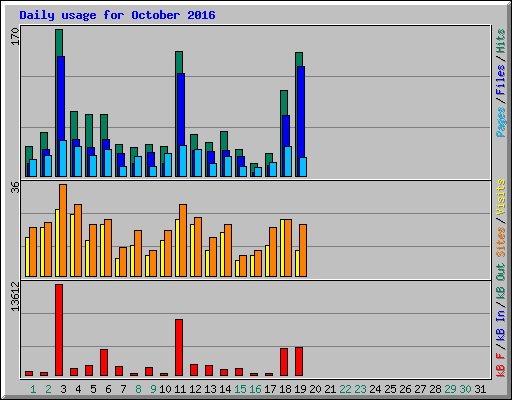Click day 19 on the x-axis

300,389
